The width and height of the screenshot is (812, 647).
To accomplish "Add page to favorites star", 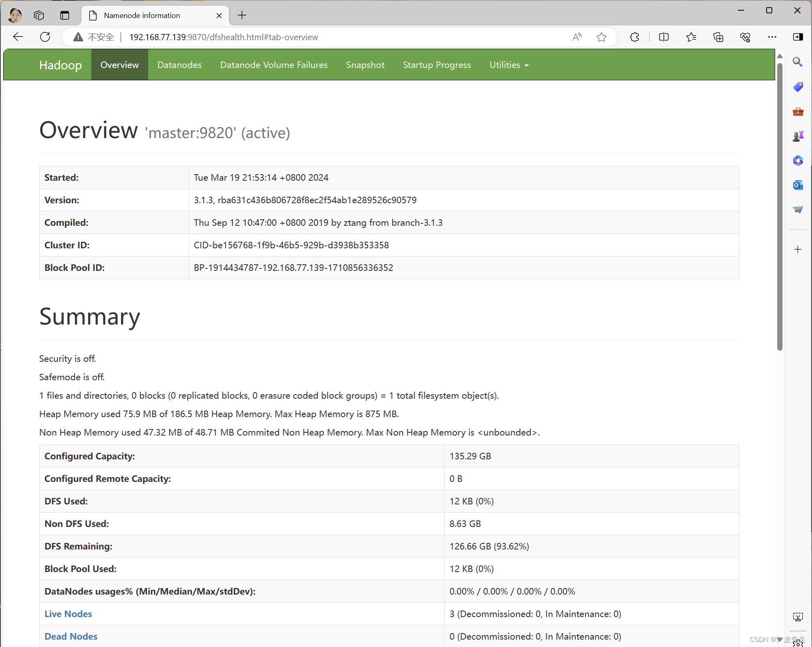I will click(x=601, y=37).
